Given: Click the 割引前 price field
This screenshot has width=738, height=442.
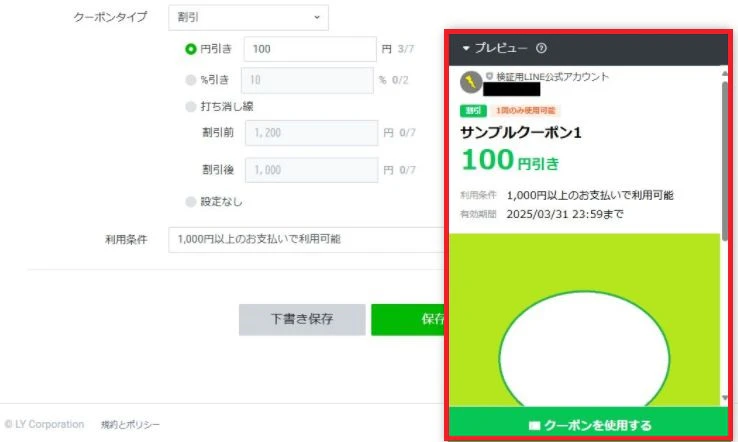Looking at the screenshot, I should click(x=311, y=133).
